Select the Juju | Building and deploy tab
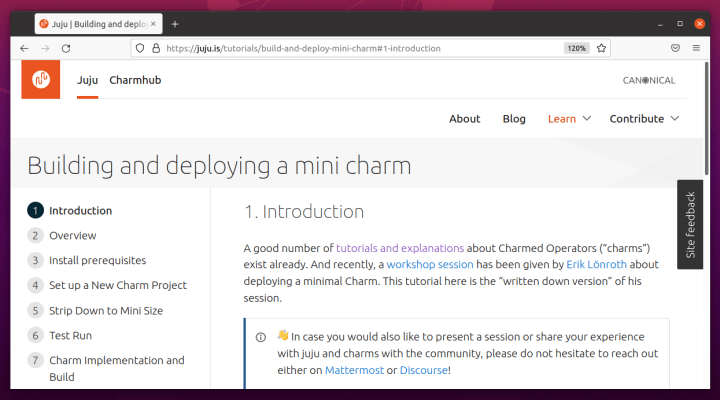Screen dimensions: 720x400 98,24
